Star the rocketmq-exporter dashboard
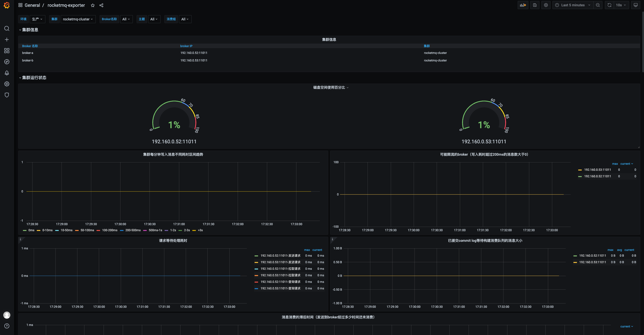Screen dimensions: 644x335 click(93, 5)
